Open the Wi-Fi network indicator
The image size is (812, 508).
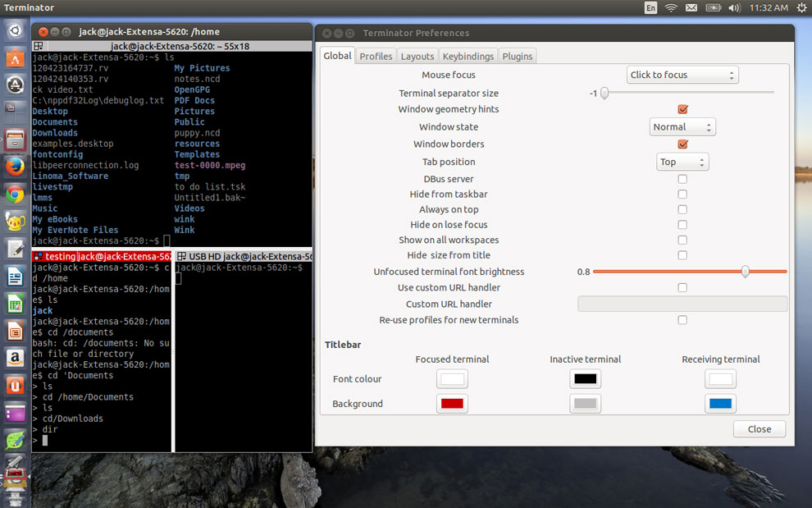click(671, 7)
